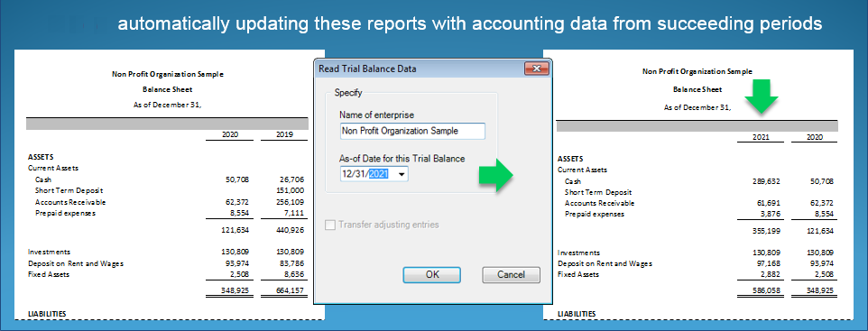This screenshot has width=868, height=331.
Task: Click 'Cash' row label in the left report
Action: pos(43,179)
